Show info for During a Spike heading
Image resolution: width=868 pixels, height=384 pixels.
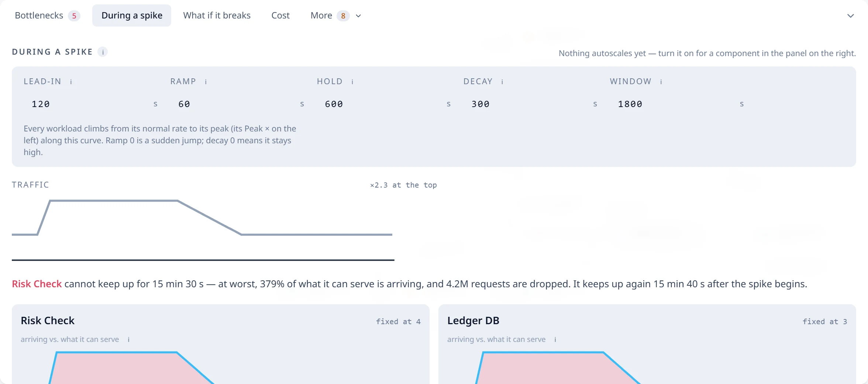tap(103, 52)
